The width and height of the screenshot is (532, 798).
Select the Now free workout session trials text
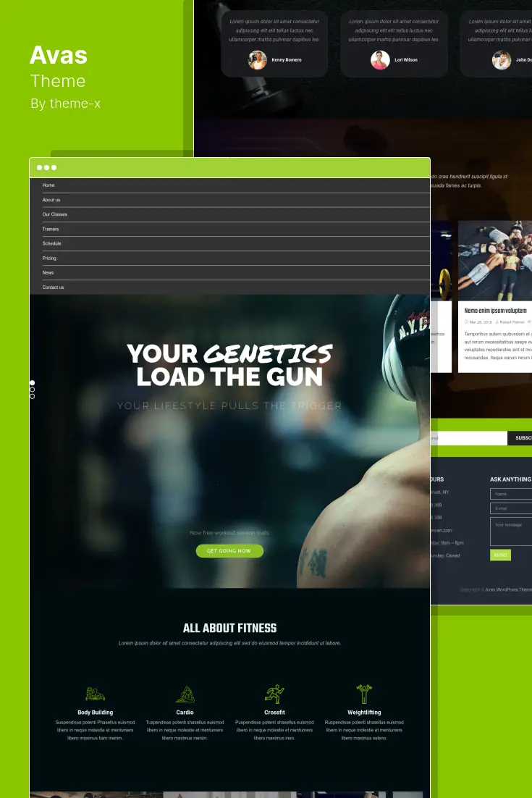coord(229,533)
